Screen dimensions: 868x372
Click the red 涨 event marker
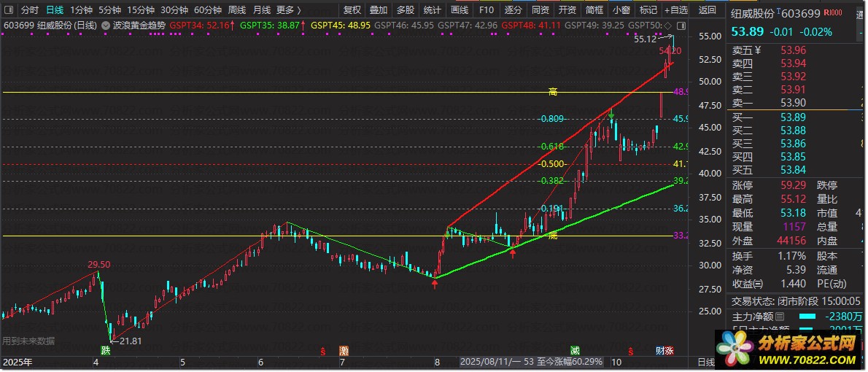coord(669,350)
